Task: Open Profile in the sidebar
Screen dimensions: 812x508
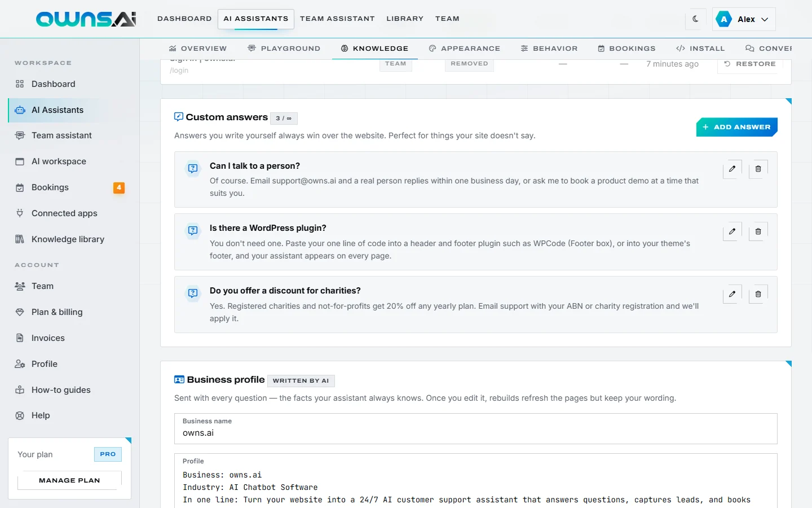Action: tap(69, 364)
